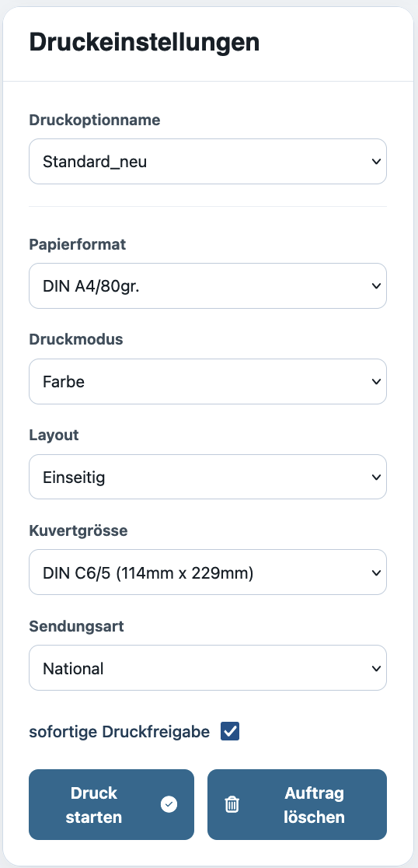Open the Kuvertgrösse dropdown

click(x=208, y=572)
